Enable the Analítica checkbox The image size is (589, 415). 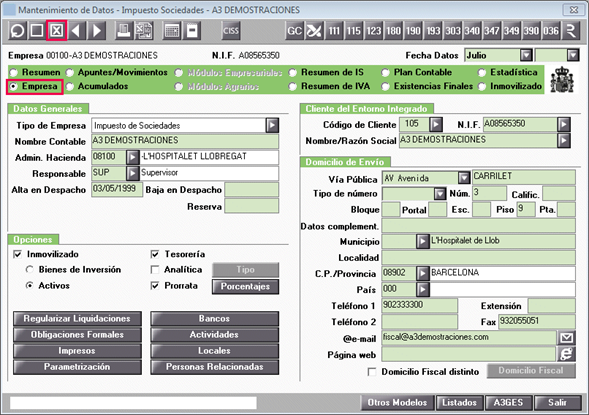tap(155, 270)
